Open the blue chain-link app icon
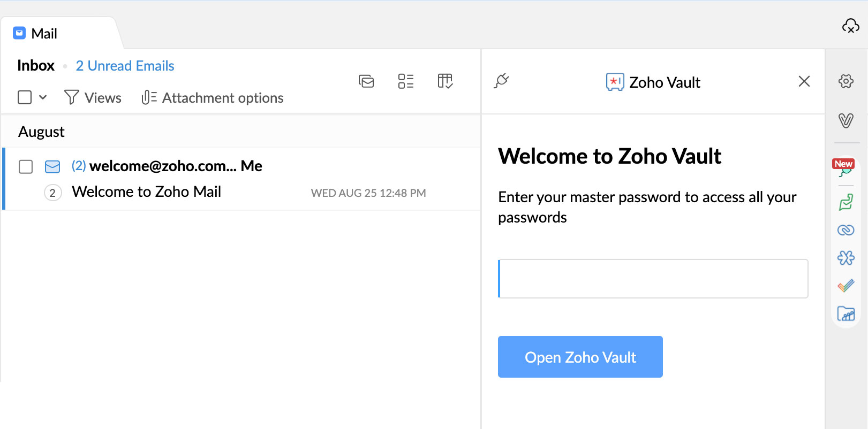868x429 pixels. pyautogui.click(x=846, y=230)
